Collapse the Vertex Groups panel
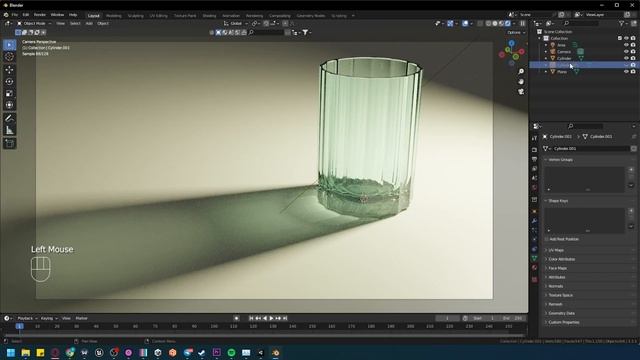The width and height of the screenshot is (640, 360). pyautogui.click(x=546, y=160)
